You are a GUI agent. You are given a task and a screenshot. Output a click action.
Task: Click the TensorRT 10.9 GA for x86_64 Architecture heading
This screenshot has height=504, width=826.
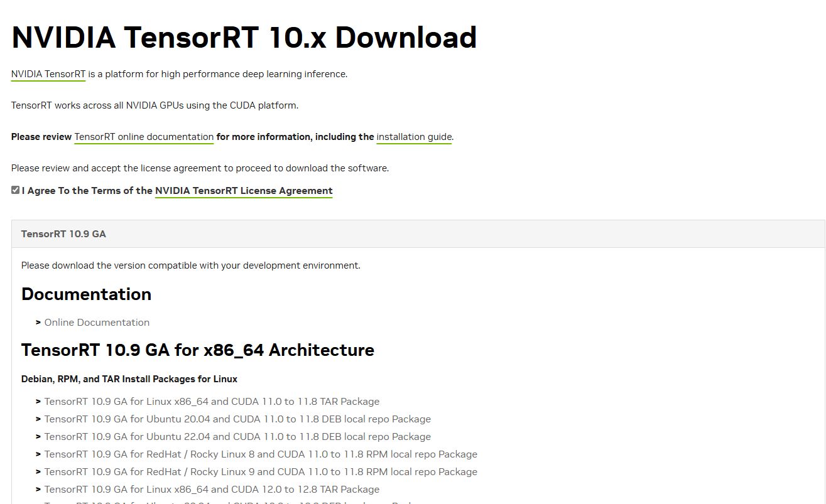tap(198, 350)
